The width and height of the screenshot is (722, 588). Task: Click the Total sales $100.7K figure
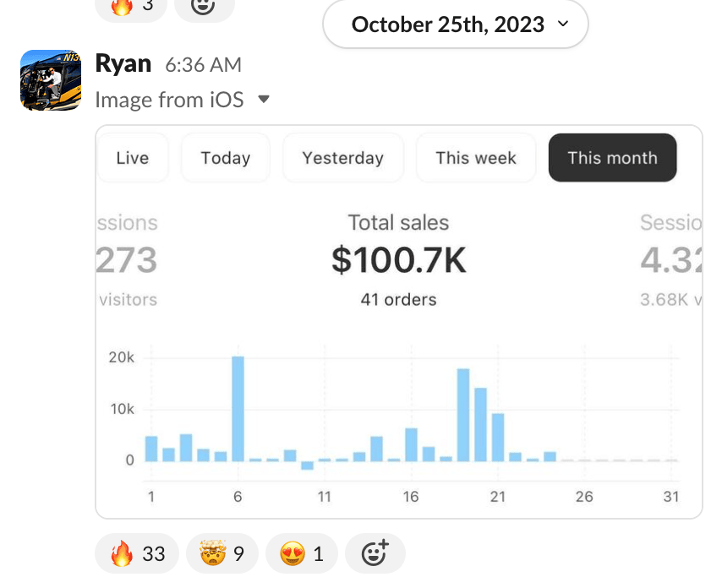[398, 260]
